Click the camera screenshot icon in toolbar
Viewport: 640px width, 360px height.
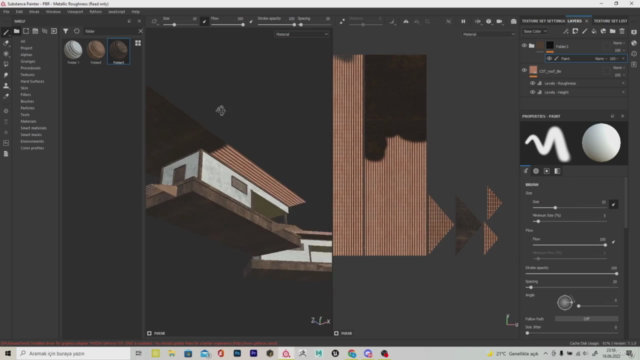[x=513, y=21]
